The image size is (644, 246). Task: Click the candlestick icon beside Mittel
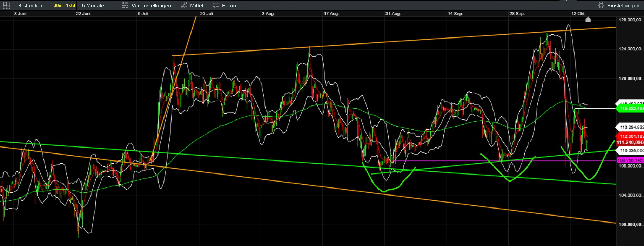[x=184, y=6]
